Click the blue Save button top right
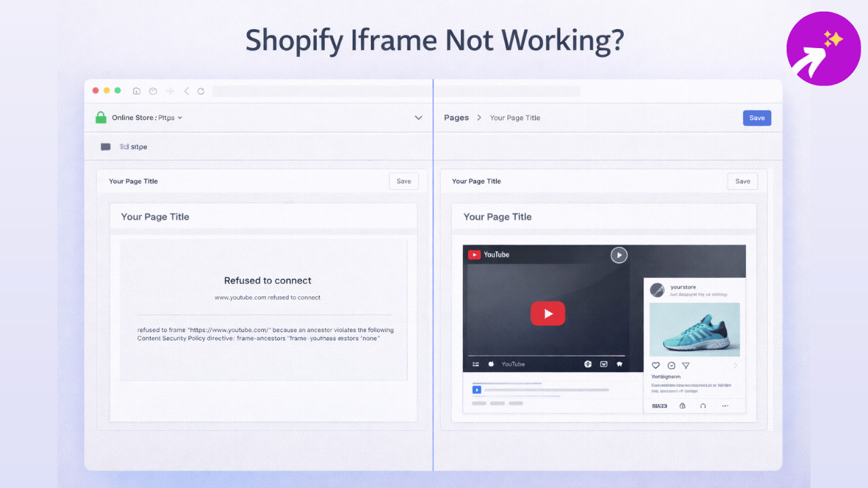Screen dimensions: 868x488 point(757,117)
